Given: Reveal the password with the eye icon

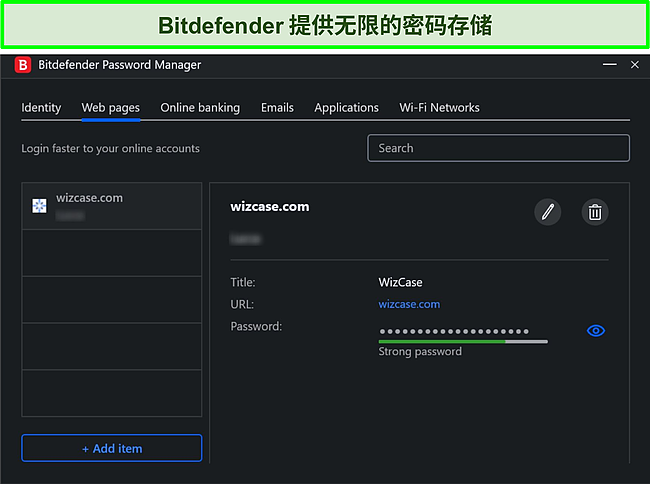Looking at the screenshot, I should pyautogui.click(x=596, y=331).
